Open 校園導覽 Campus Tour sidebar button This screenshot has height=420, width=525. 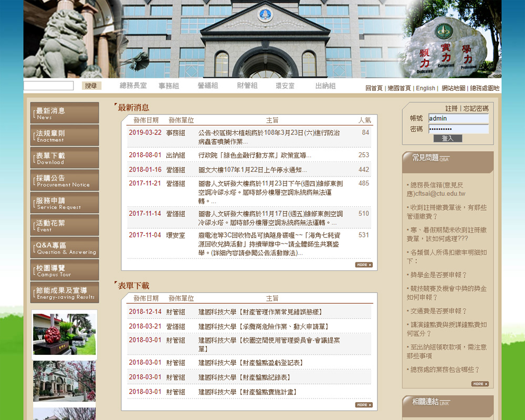point(65,270)
